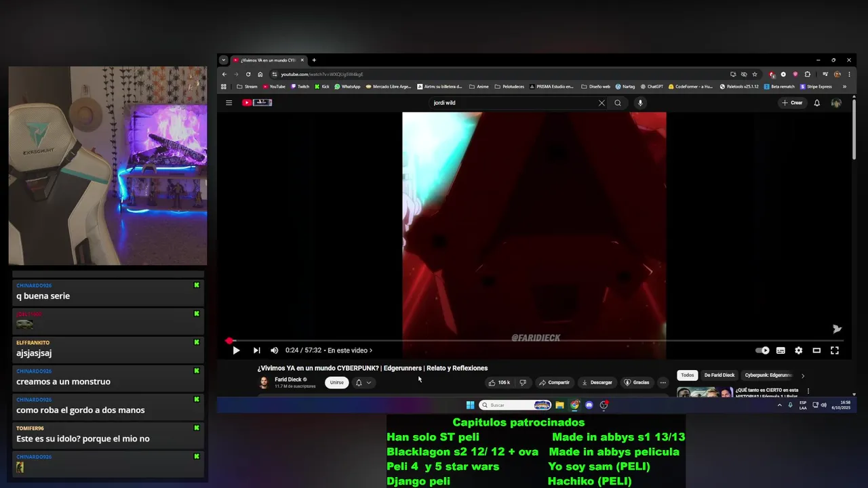Open the Kick bookmark

tap(322, 87)
